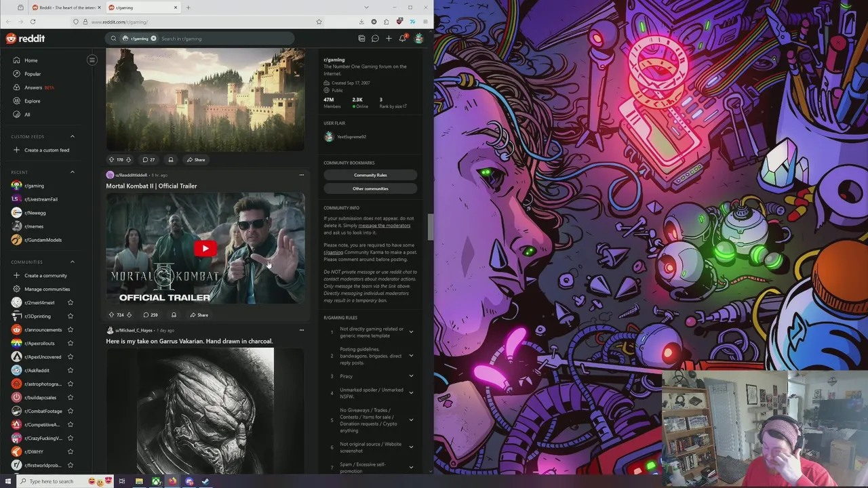Expand rule 3 Piracy
The height and width of the screenshot is (488, 868).
[x=411, y=376]
